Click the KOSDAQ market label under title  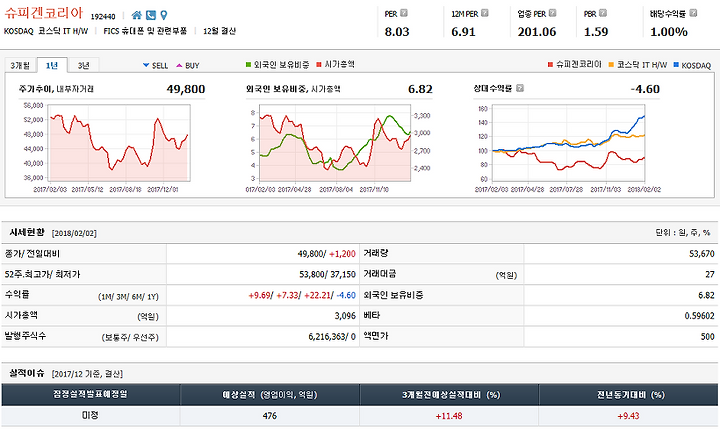pyautogui.click(x=18, y=31)
